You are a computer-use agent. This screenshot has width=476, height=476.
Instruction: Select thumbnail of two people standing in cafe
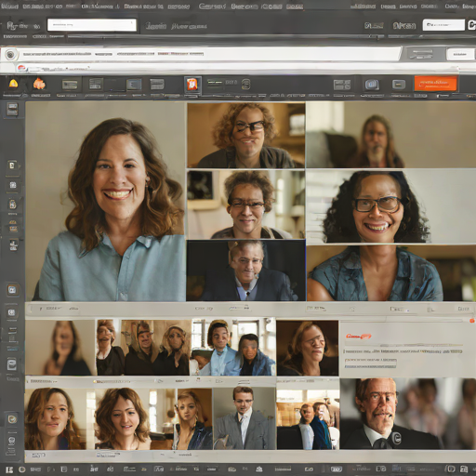(x=308, y=419)
